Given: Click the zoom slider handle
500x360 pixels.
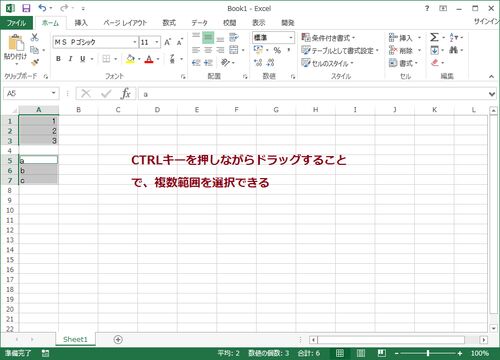Looking at the screenshot, I should (x=428, y=353).
